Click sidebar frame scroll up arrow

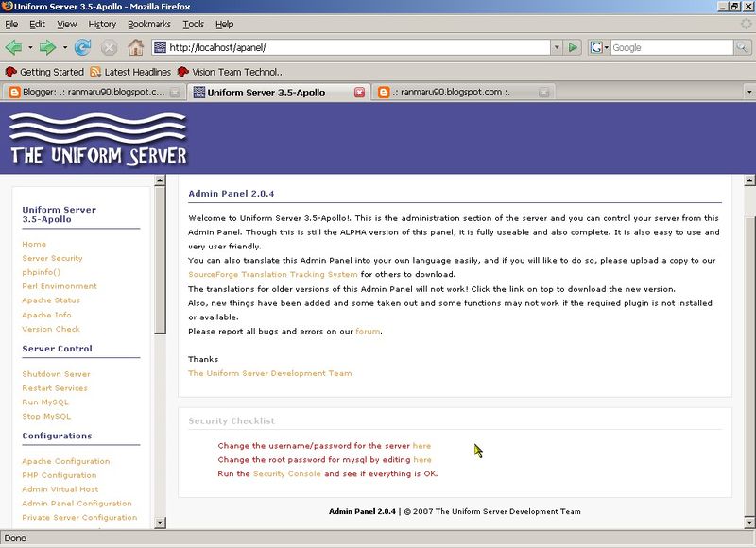[x=160, y=180]
